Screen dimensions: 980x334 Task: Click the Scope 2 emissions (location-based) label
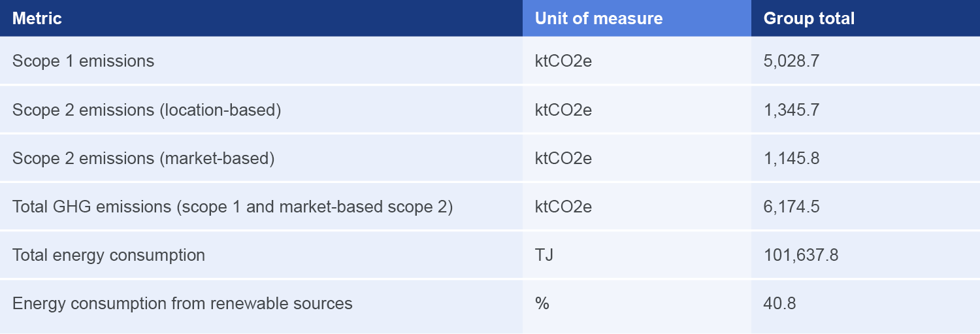tap(146, 110)
